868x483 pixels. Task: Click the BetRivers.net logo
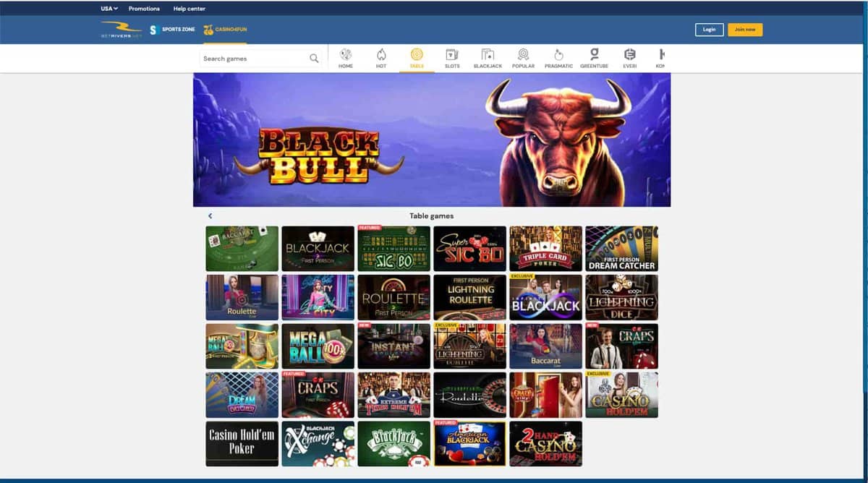point(121,30)
